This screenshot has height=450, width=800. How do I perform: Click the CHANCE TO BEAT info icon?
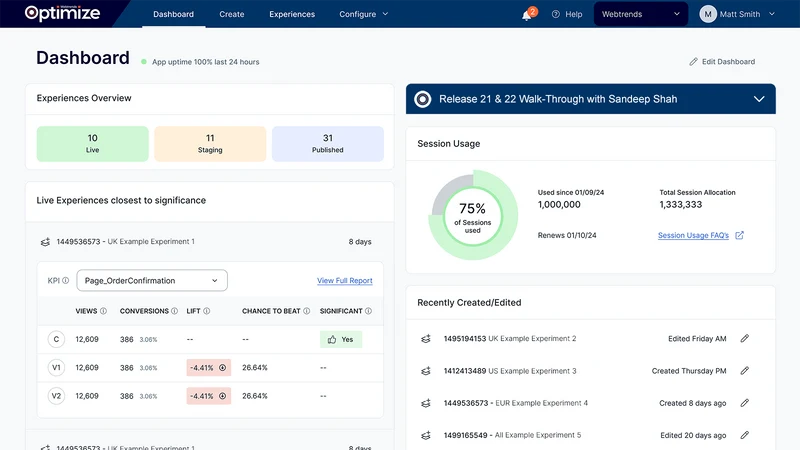click(307, 311)
